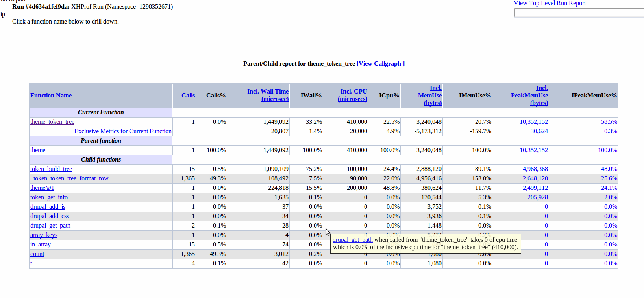Click the Current Function section label

click(101, 112)
